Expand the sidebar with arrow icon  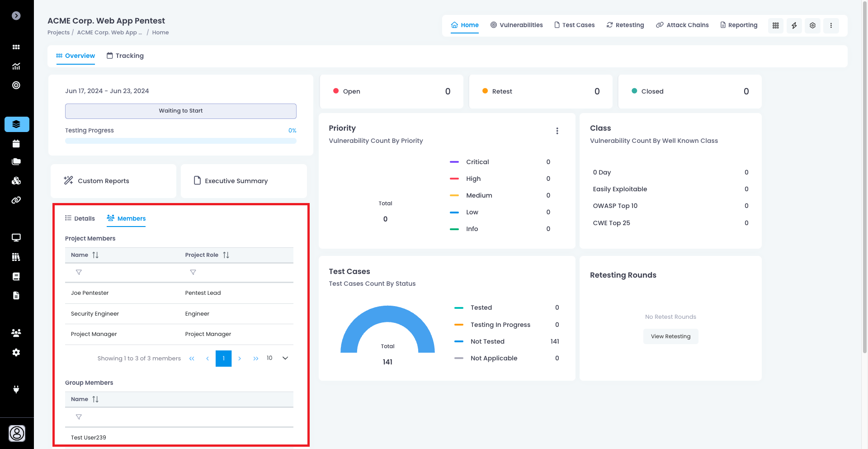pyautogui.click(x=16, y=16)
